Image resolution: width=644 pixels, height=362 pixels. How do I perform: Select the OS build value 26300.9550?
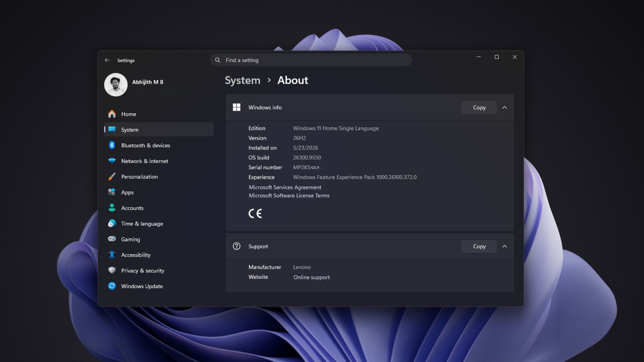pos(307,158)
